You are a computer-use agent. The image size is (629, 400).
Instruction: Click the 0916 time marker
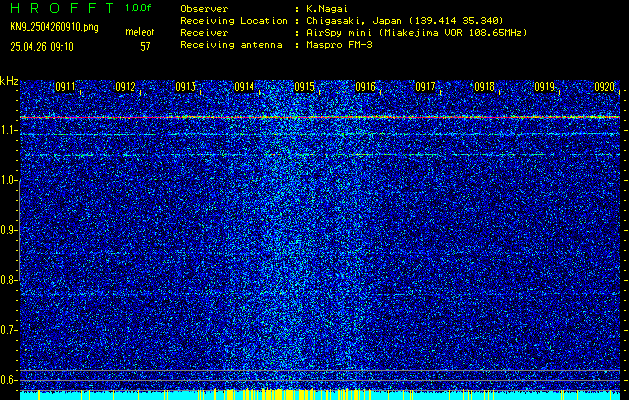click(365, 87)
